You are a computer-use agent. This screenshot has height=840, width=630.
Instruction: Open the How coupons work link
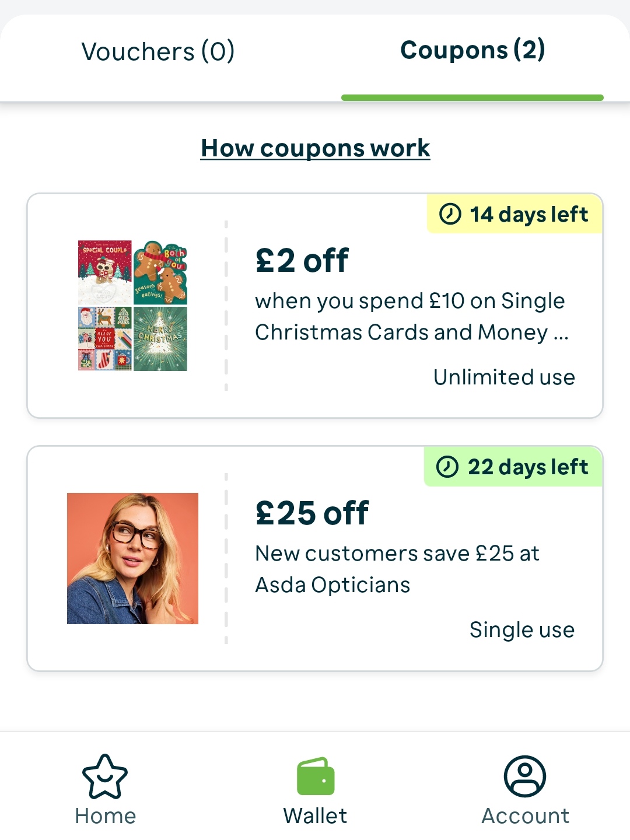(x=315, y=148)
